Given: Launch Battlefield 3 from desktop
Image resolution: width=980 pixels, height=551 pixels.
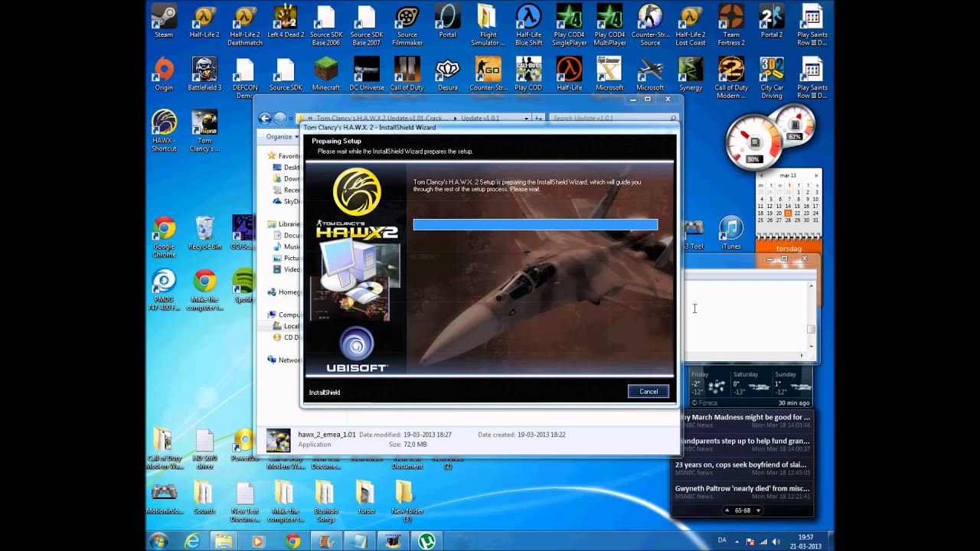Looking at the screenshot, I should [x=204, y=74].
